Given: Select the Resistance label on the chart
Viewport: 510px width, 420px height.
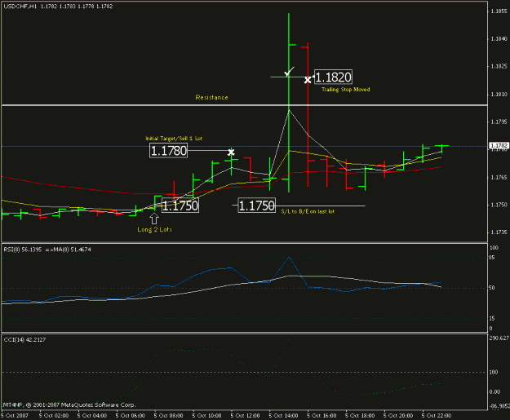Looking at the screenshot, I should point(211,98).
